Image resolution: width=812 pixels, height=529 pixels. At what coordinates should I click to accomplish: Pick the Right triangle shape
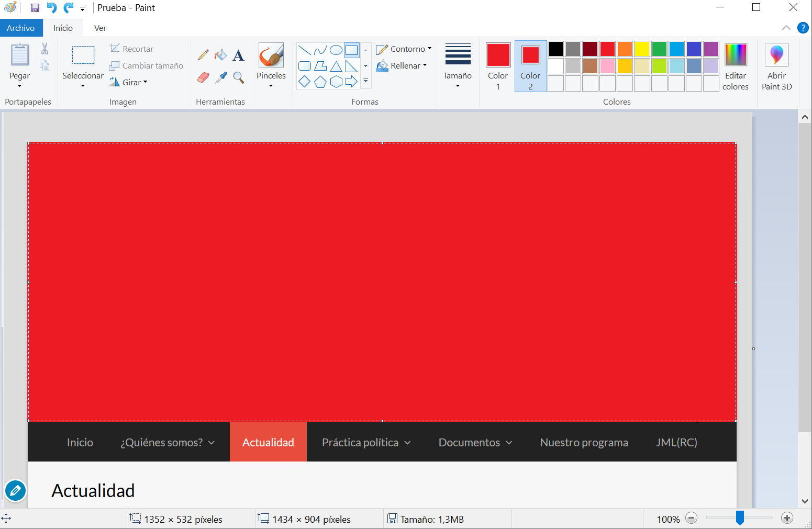pos(352,66)
